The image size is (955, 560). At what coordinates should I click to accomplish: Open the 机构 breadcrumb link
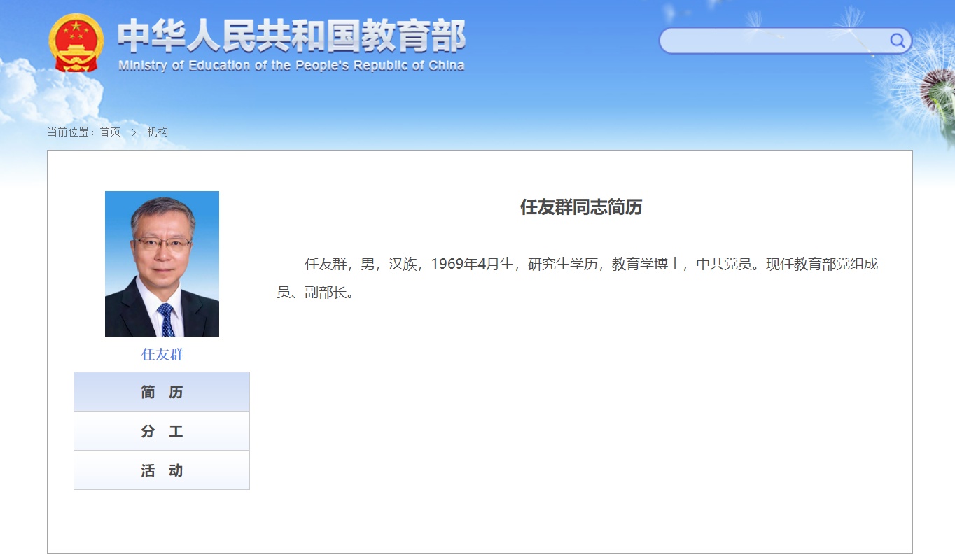pyautogui.click(x=158, y=132)
